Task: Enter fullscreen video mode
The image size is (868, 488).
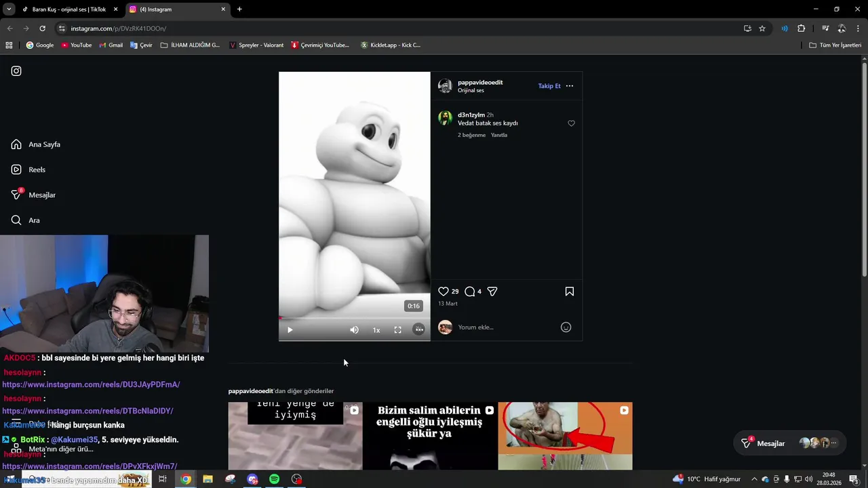Action: tap(398, 330)
